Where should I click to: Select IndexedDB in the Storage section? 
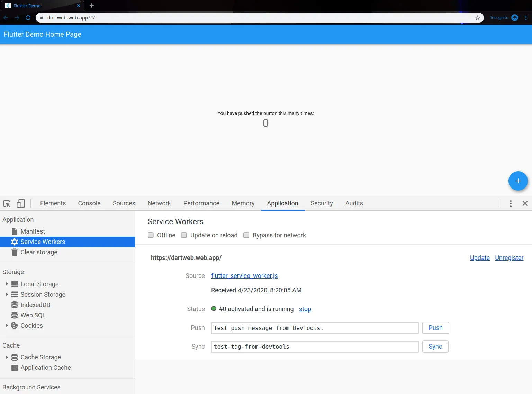tap(35, 305)
